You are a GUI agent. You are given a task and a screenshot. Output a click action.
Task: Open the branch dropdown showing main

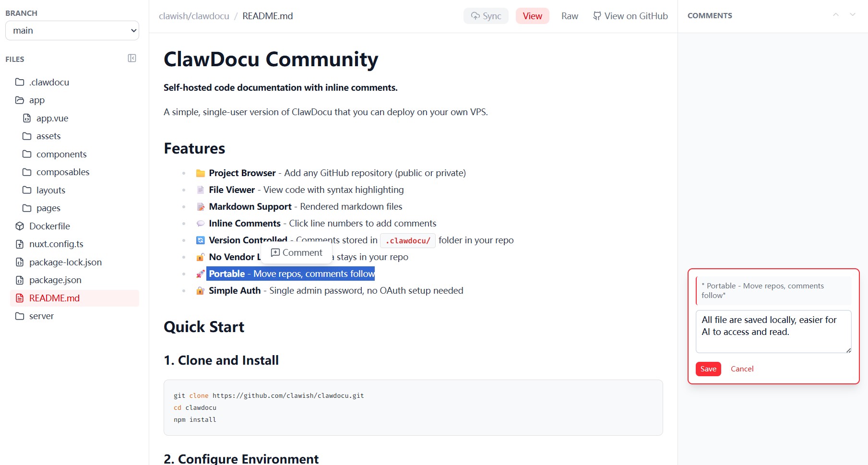pos(72,31)
